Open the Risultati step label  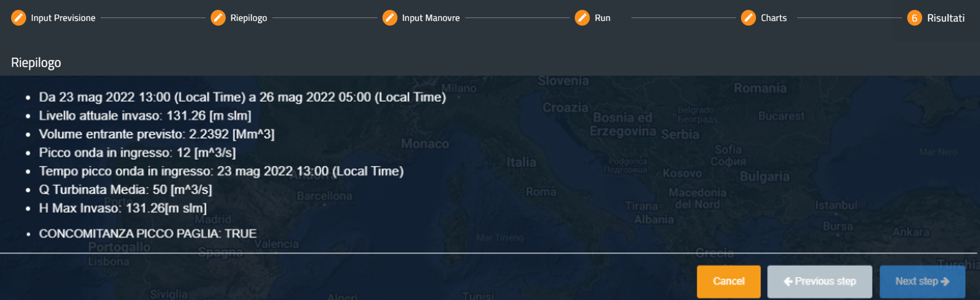[945, 18]
